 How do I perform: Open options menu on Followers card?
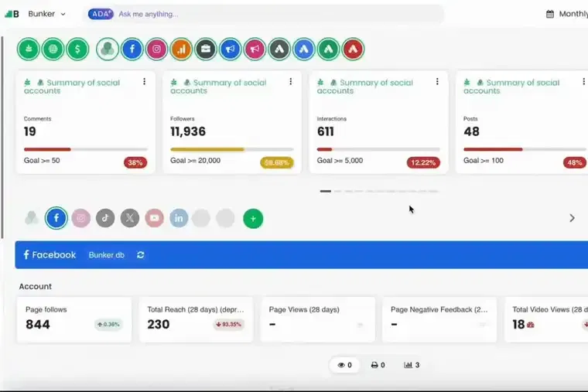[291, 81]
